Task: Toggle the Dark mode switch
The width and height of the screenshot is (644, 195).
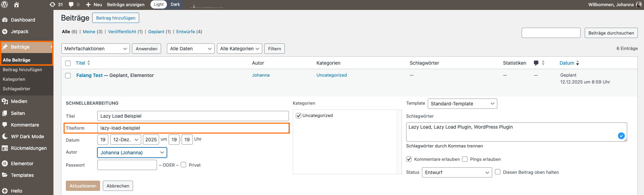Action: (x=175, y=4)
